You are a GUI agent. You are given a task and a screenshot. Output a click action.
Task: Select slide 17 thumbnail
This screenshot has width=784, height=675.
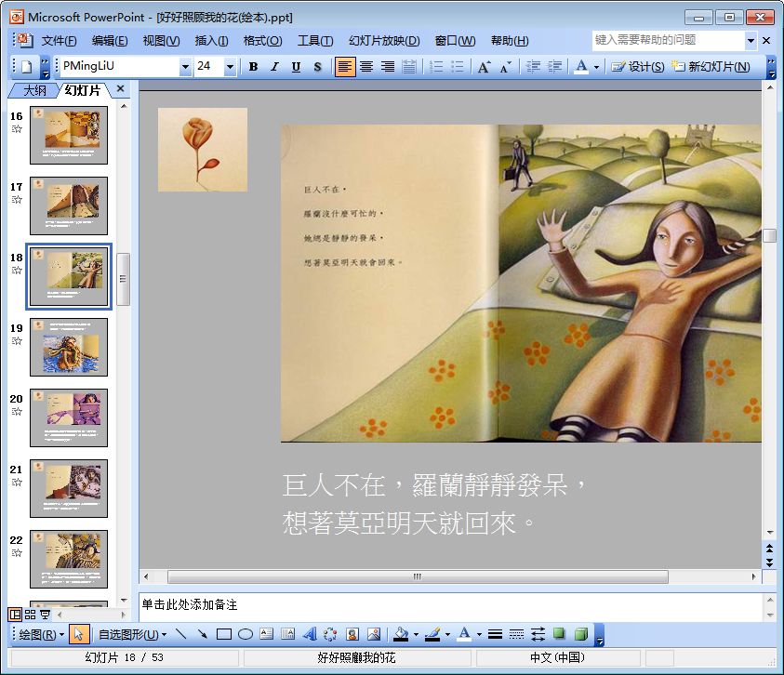point(69,205)
